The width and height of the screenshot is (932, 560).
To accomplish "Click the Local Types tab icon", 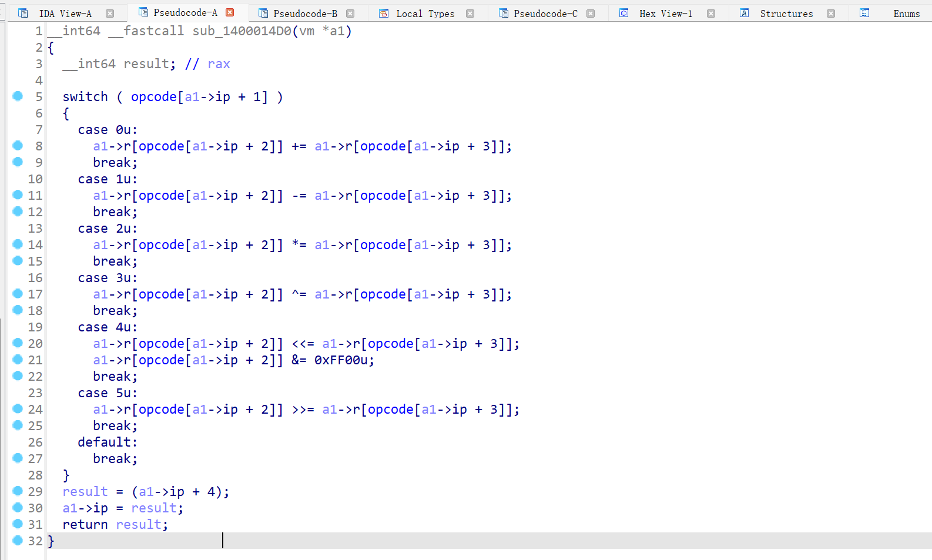I will point(384,13).
